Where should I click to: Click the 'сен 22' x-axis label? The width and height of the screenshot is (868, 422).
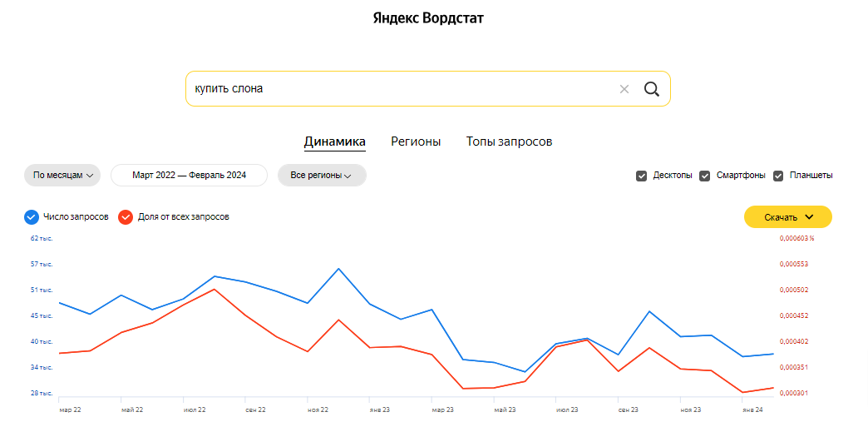coord(255,410)
